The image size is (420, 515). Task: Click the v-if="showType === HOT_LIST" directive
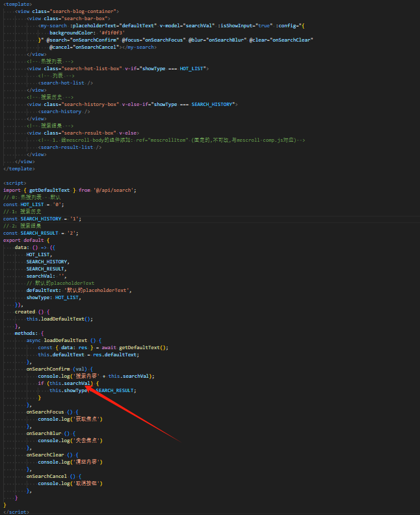(165, 69)
